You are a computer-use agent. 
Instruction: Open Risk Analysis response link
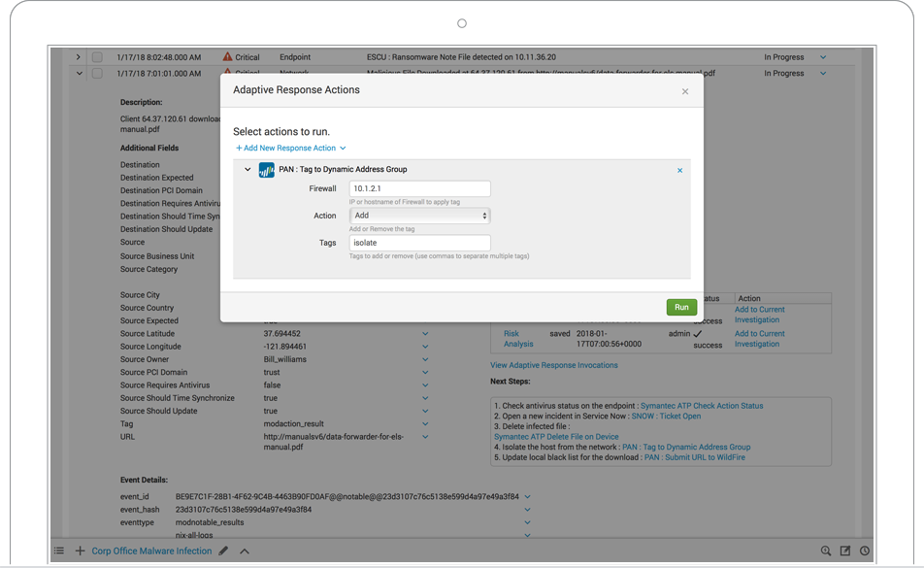click(518, 339)
